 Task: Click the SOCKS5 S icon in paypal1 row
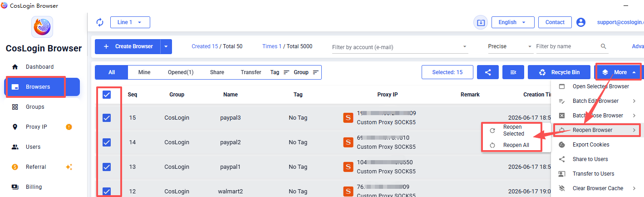348,167
